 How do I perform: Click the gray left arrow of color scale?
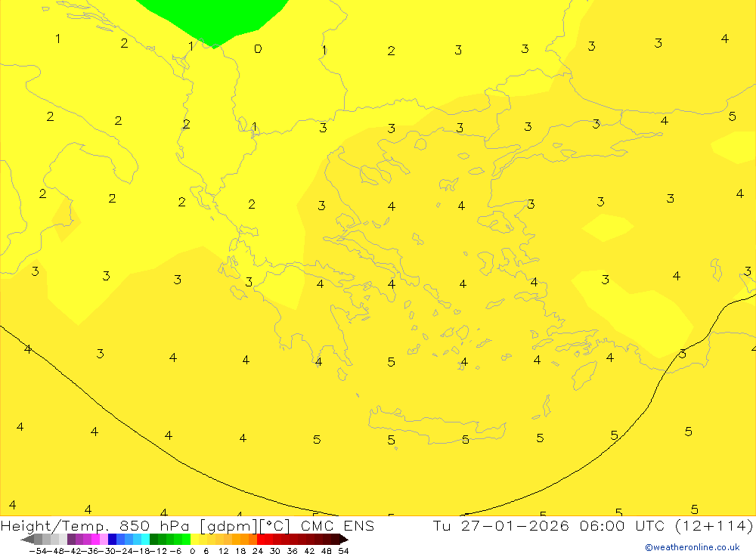27,539
